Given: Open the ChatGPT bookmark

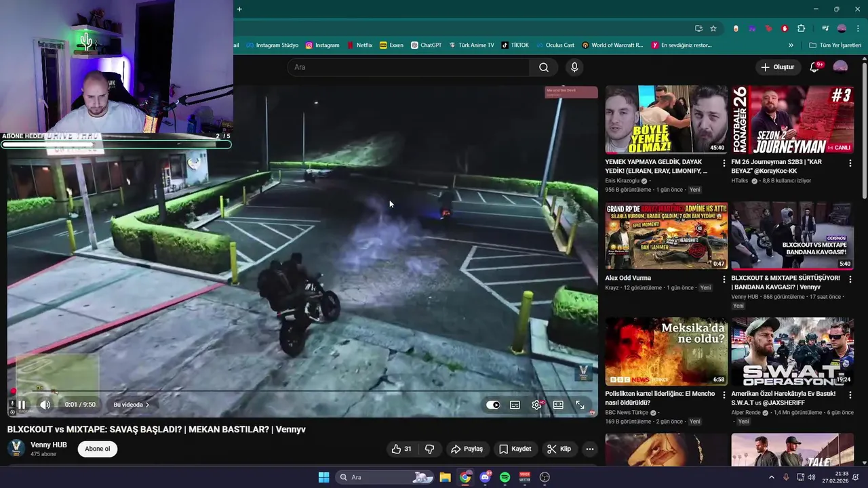Looking at the screenshot, I should click(426, 45).
